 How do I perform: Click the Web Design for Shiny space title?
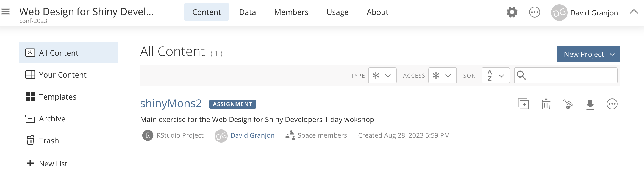[x=86, y=12]
